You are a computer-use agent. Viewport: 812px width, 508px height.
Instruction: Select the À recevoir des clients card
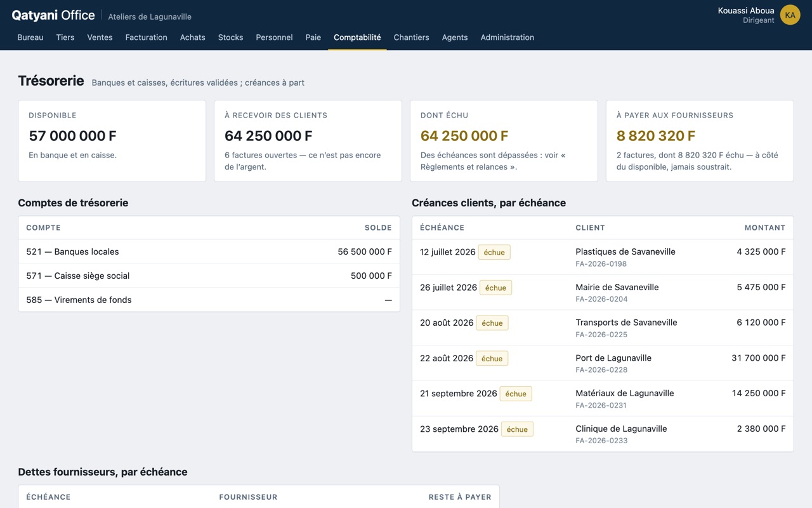coord(308,141)
